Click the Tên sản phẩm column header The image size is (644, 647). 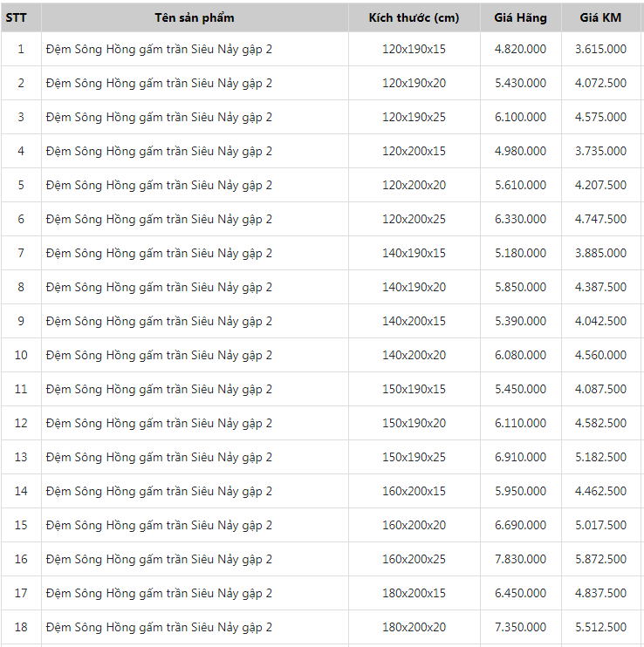tap(195, 17)
